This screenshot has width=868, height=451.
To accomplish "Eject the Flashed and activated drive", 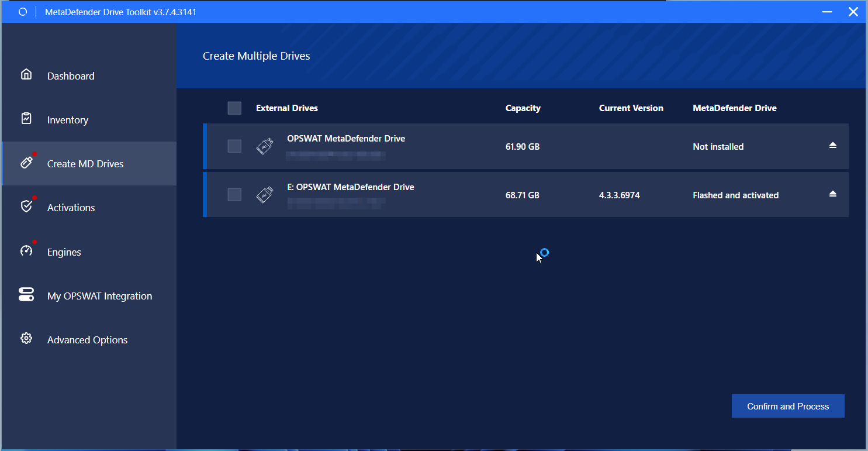I will pos(833,194).
